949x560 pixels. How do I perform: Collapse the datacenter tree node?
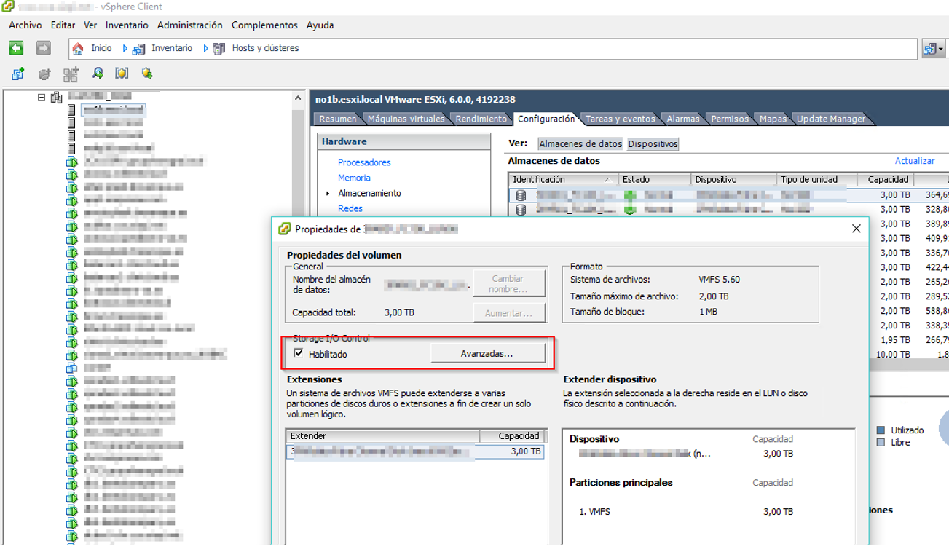(42, 96)
